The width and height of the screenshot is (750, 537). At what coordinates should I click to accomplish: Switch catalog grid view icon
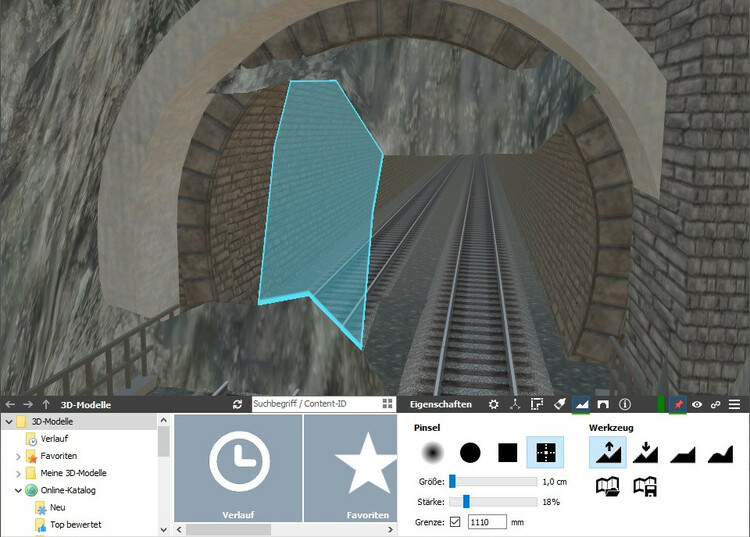(388, 404)
